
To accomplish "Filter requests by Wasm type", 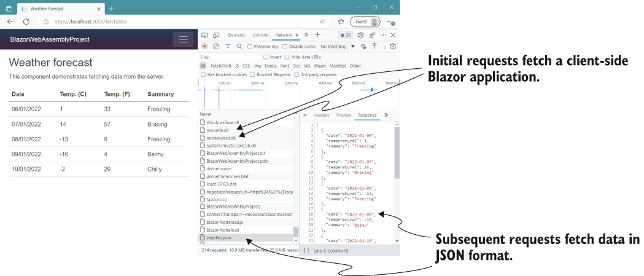I will click(320, 66).
